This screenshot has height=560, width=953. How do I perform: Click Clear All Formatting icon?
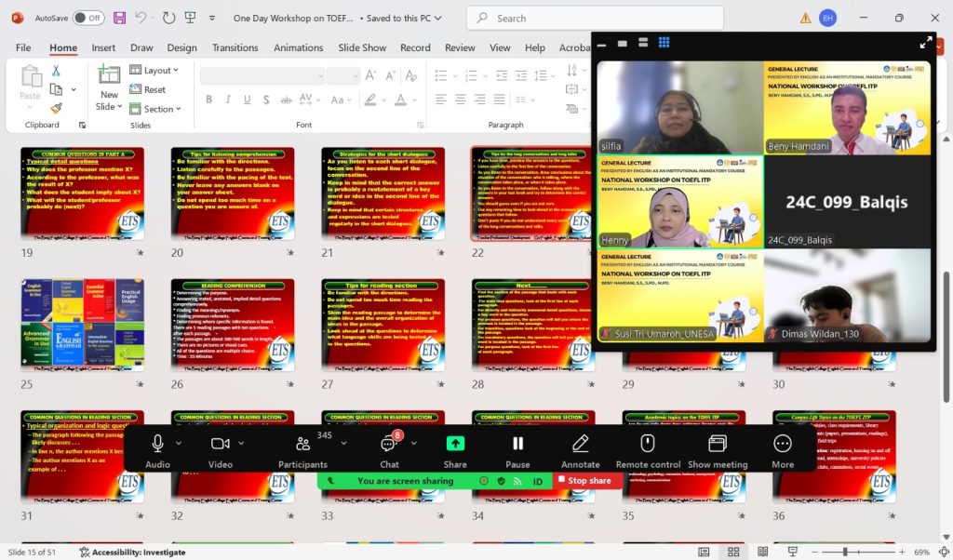pyautogui.click(x=410, y=75)
